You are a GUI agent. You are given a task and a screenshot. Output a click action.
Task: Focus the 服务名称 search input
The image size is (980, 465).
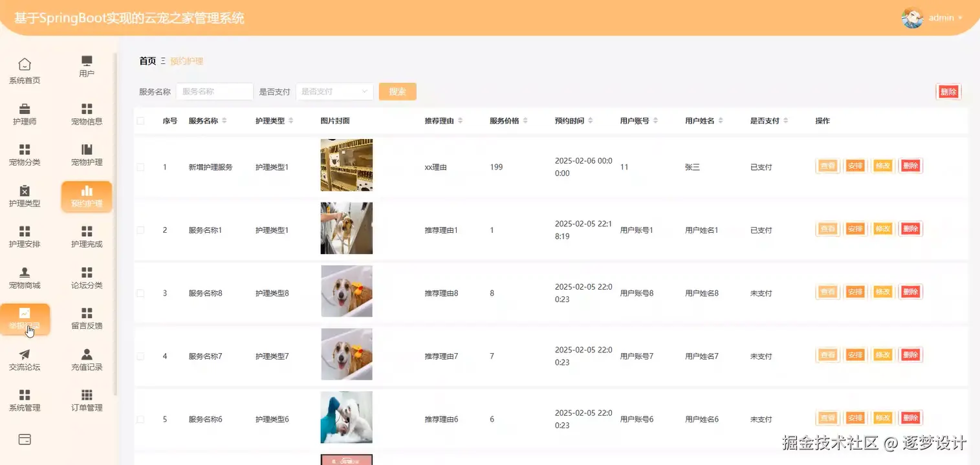[x=215, y=92]
